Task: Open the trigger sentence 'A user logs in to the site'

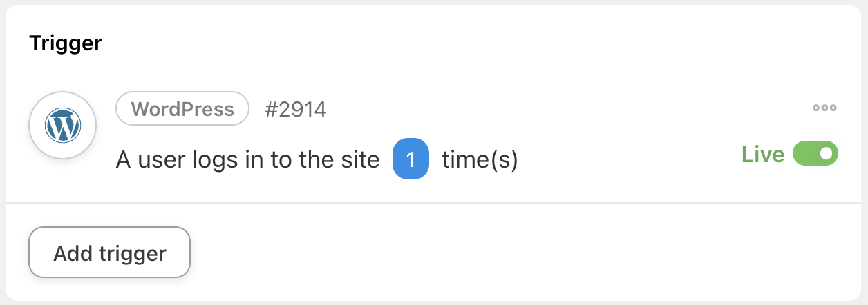Action: 247,160
